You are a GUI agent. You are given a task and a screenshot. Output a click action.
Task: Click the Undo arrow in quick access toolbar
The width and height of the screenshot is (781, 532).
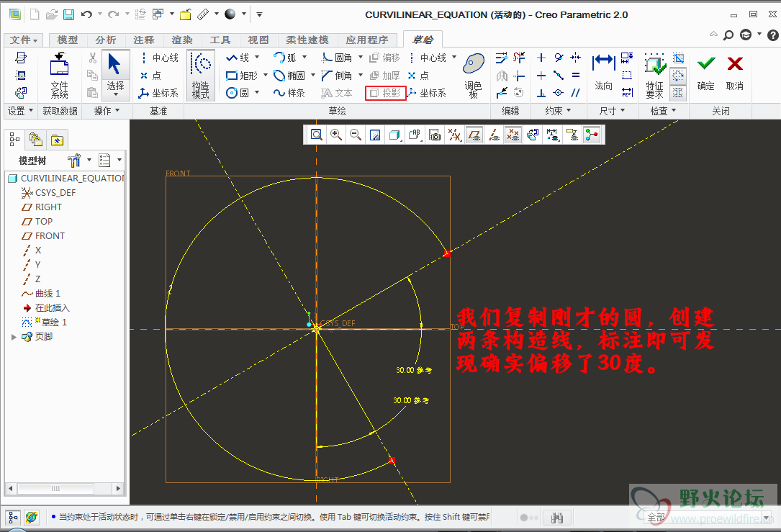point(86,14)
